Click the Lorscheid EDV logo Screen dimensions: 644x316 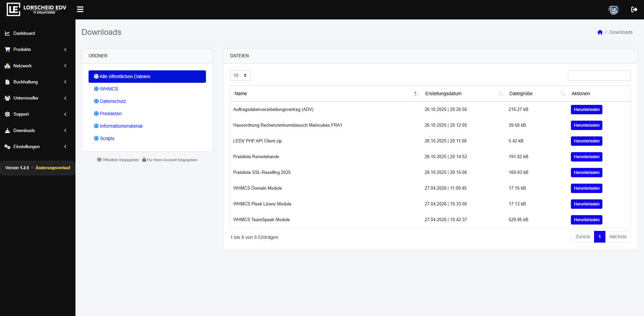[x=37, y=9]
